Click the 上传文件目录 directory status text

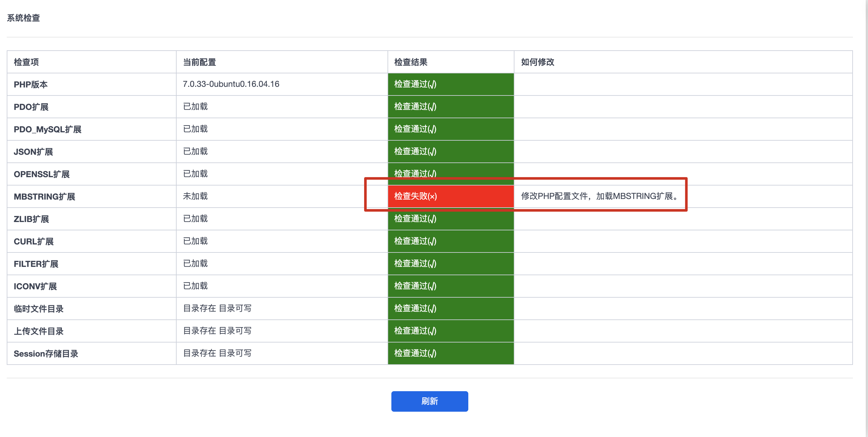pos(217,331)
